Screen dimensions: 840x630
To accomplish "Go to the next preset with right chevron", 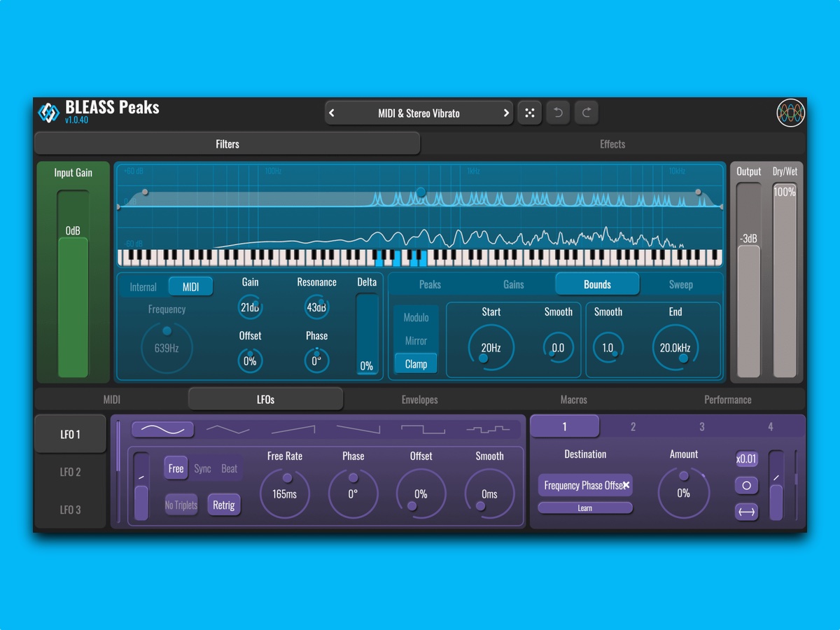I will coord(506,113).
